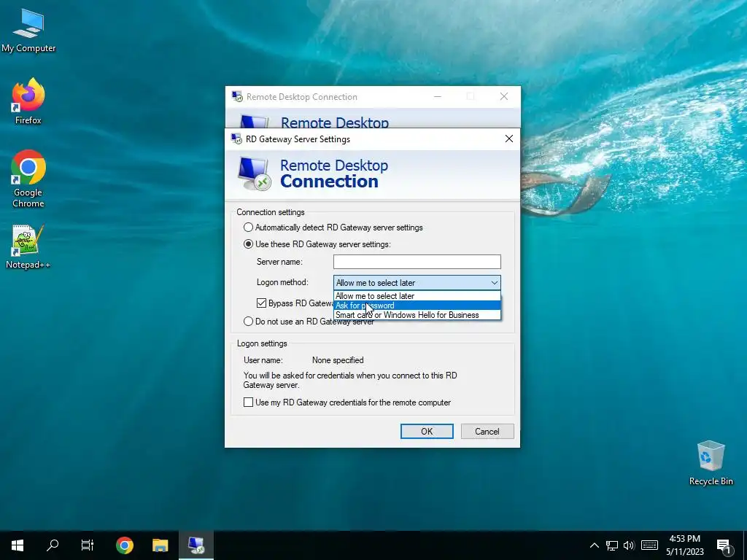
Task: Open taskbar search magnifier
Action: pos(53,545)
